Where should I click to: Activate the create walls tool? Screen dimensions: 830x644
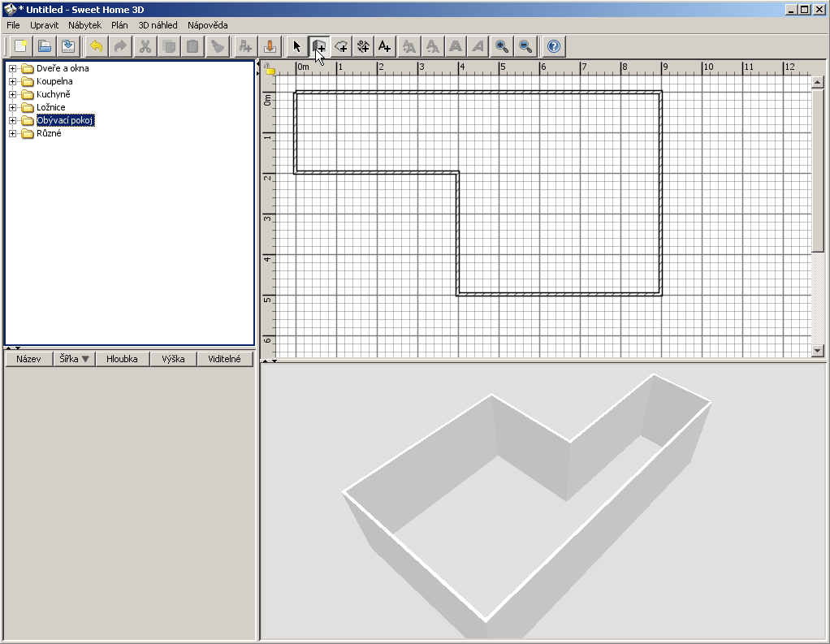pos(318,46)
